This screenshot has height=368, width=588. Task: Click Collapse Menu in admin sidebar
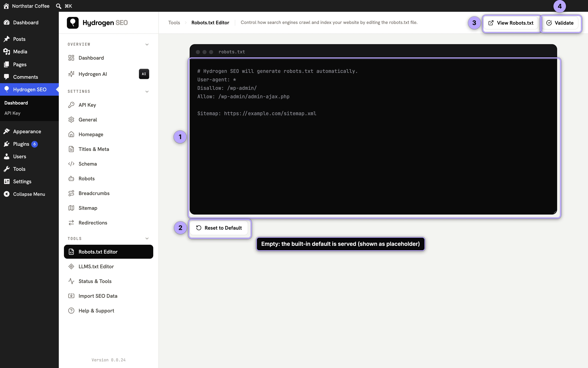(29, 194)
